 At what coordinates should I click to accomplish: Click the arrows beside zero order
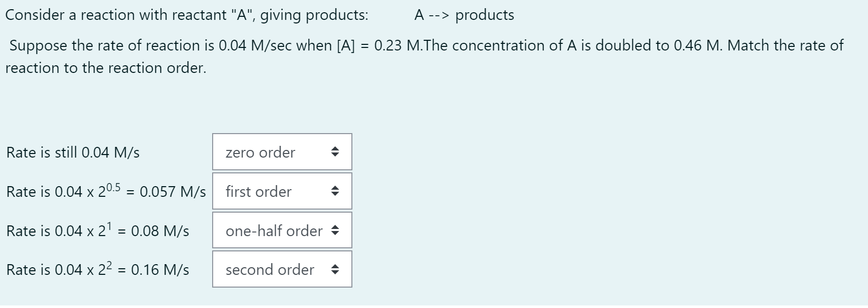(x=336, y=152)
